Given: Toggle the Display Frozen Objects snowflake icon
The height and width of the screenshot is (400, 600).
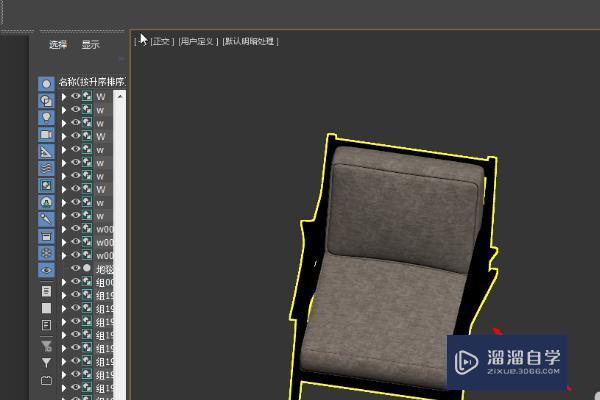Looking at the screenshot, I should (46, 253).
